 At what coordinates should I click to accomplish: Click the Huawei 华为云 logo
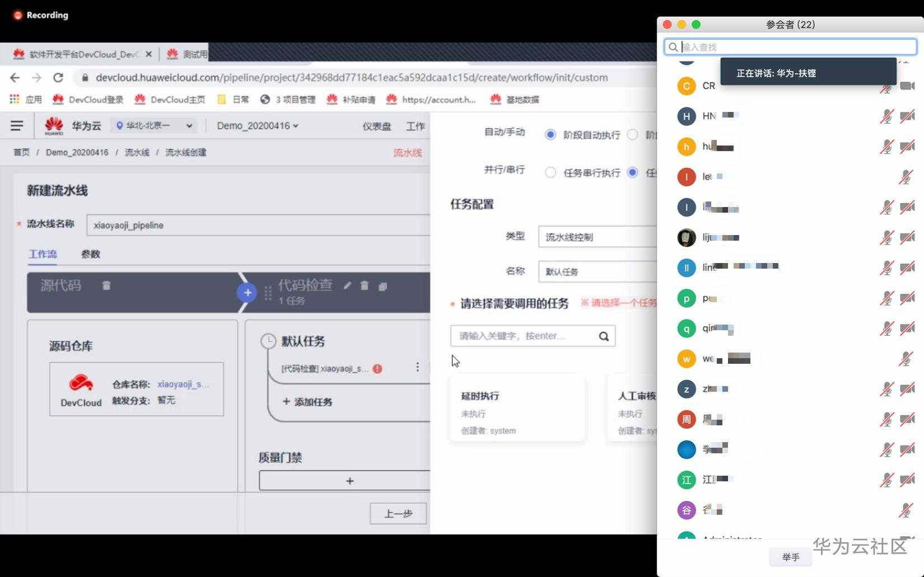(x=73, y=126)
